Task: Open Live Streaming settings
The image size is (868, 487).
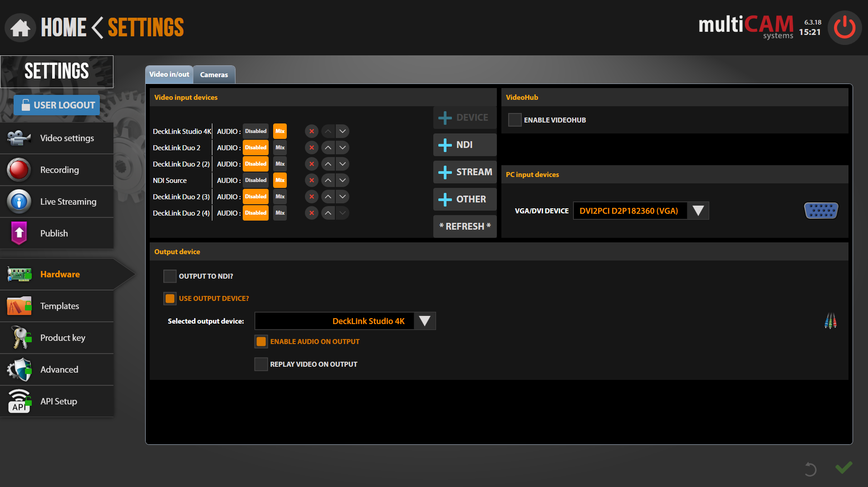Action: point(57,202)
